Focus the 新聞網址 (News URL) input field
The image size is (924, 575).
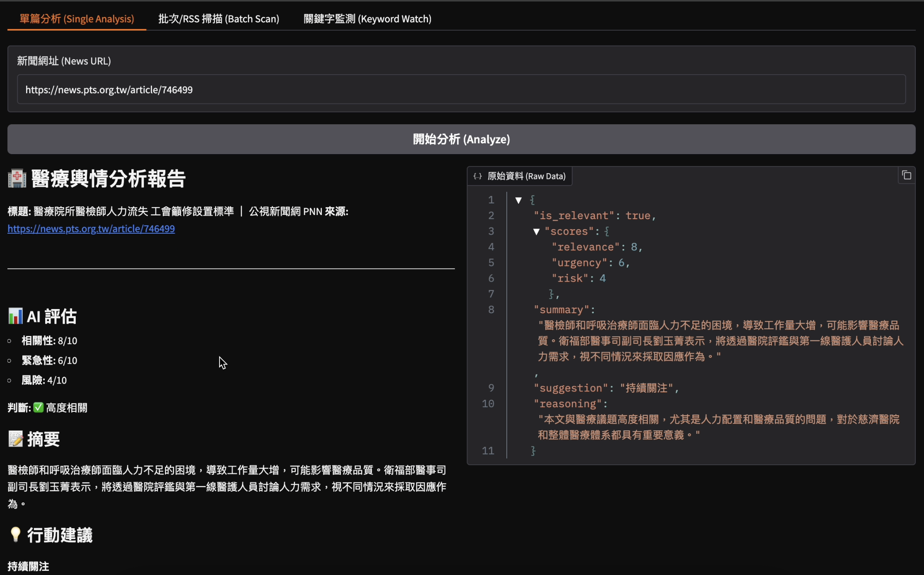pyautogui.click(x=461, y=89)
